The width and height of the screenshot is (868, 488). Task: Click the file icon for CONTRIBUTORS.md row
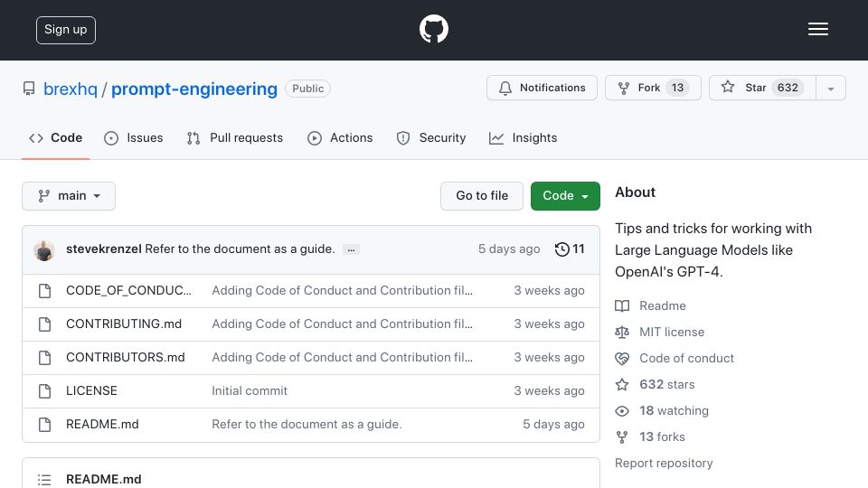point(45,358)
